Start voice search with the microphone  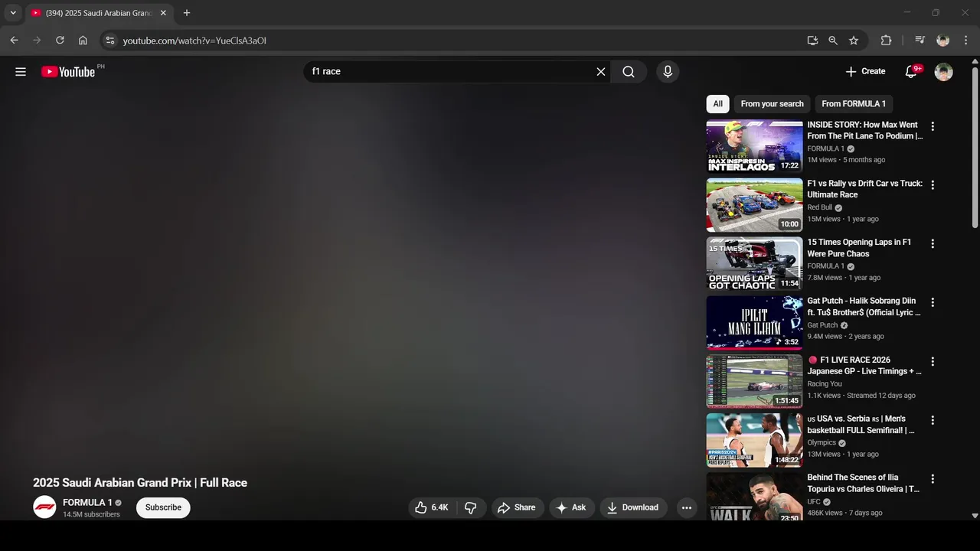point(668,71)
